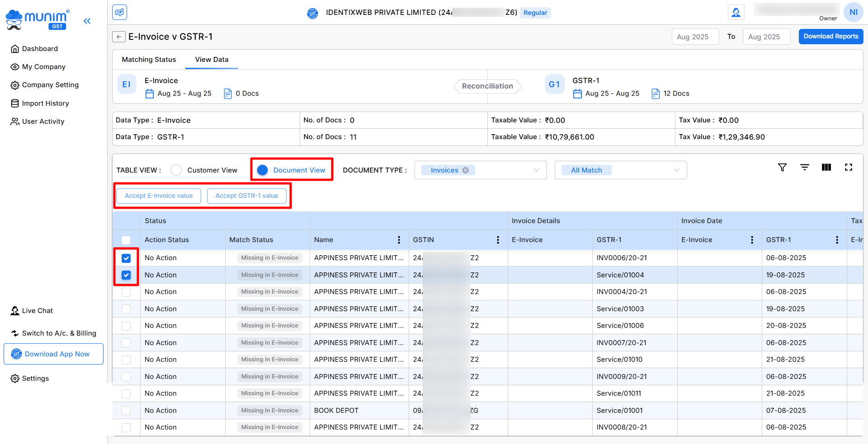
Task: Click Accept E-Invoice value button
Action: click(x=159, y=196)
